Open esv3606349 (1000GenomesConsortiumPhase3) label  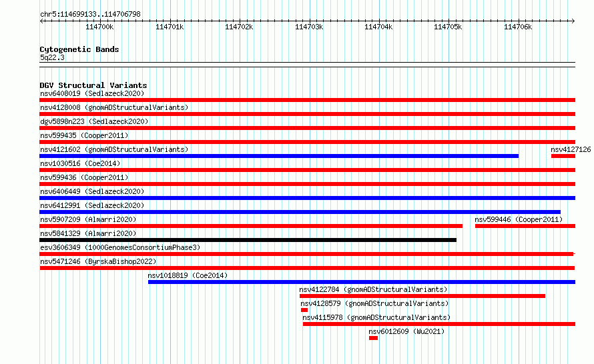pyautogui.click(x=120, y=247)
